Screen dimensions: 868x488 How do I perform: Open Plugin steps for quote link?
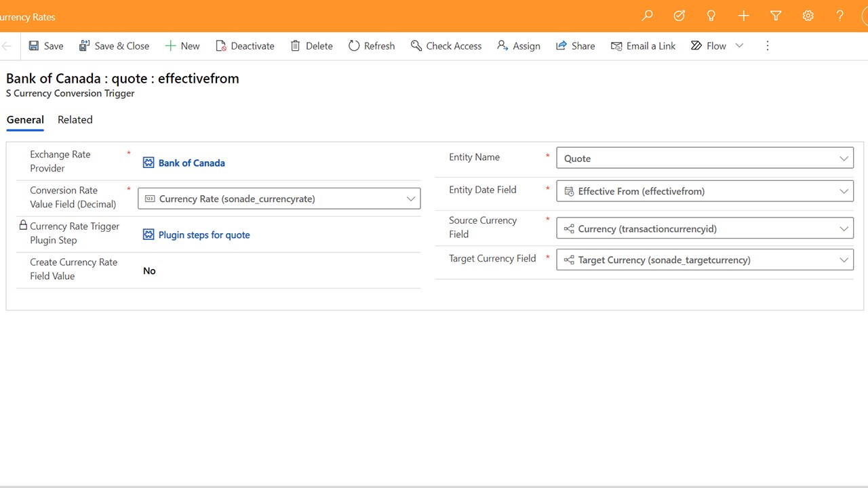pos(204,235)
